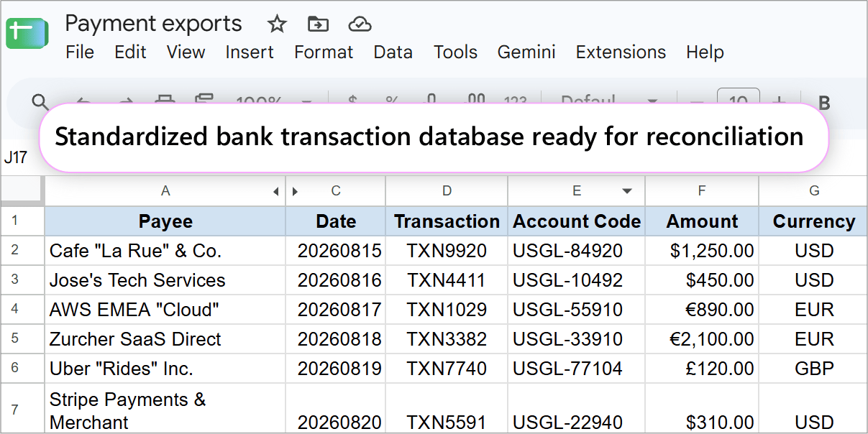This screenshot has height=434, width=868.
Task: Open the File menu
Action: (80, 52)
